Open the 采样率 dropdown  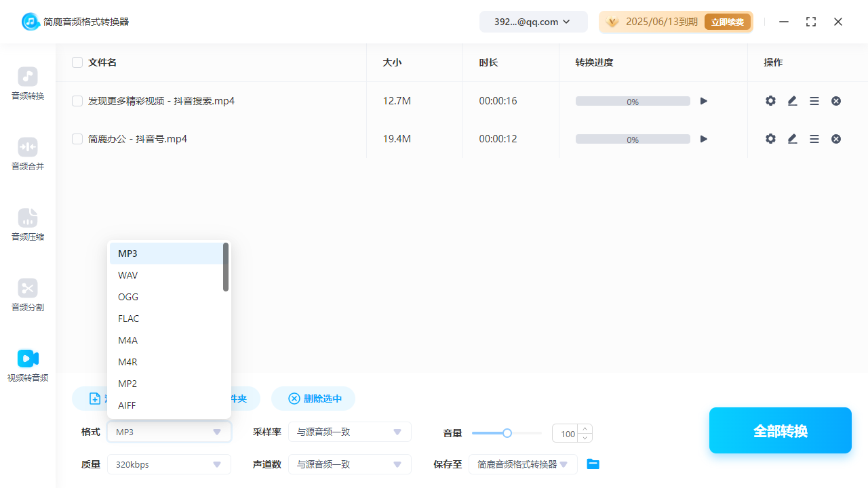coord(350,432)
